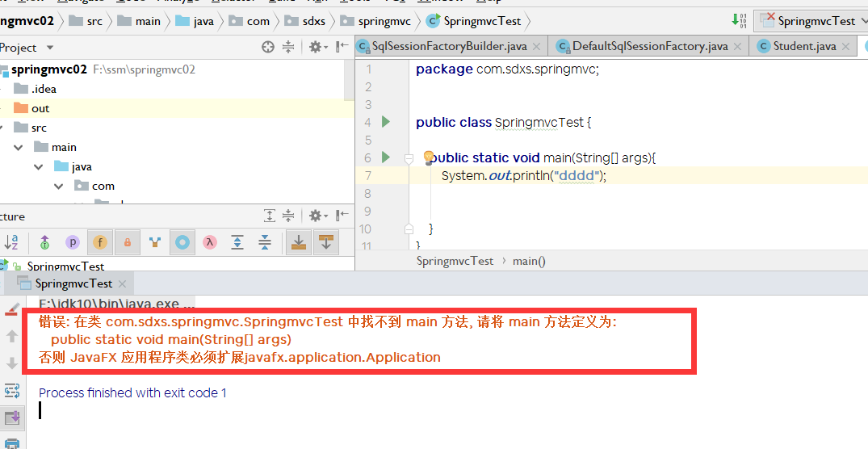Close DefaultSqlSessionFactory.java tab

[737, 47]
